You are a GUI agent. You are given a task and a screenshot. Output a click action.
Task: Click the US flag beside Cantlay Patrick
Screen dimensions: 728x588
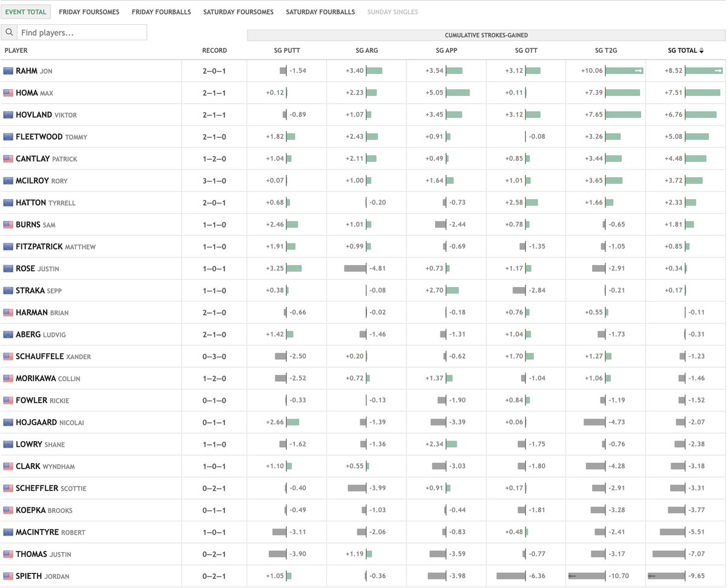pyautogui.click(x=8, y=158)
